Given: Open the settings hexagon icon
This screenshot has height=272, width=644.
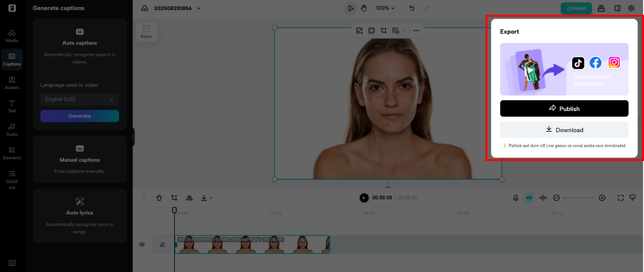Looking at the screenshot, I should (x=631, y=8).
